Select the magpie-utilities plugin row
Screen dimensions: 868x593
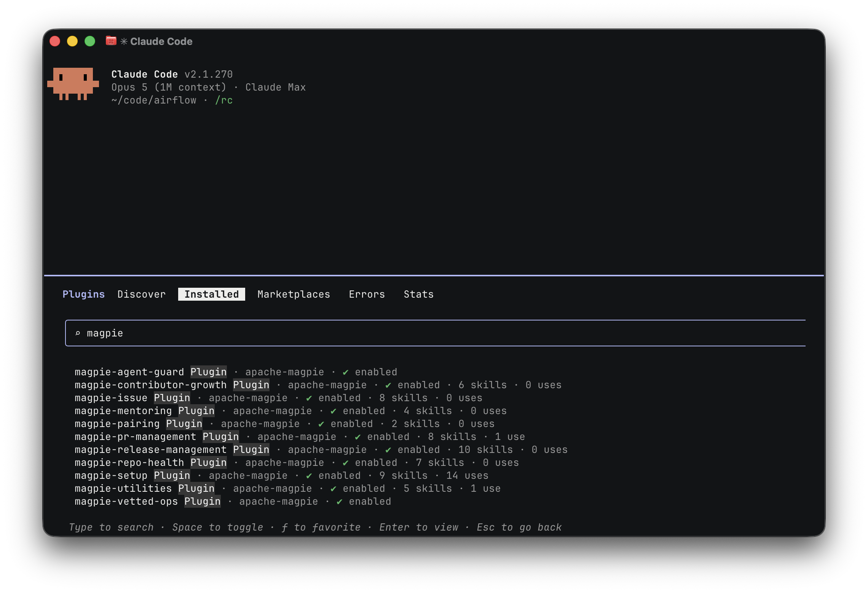click(x=288, y=488)
